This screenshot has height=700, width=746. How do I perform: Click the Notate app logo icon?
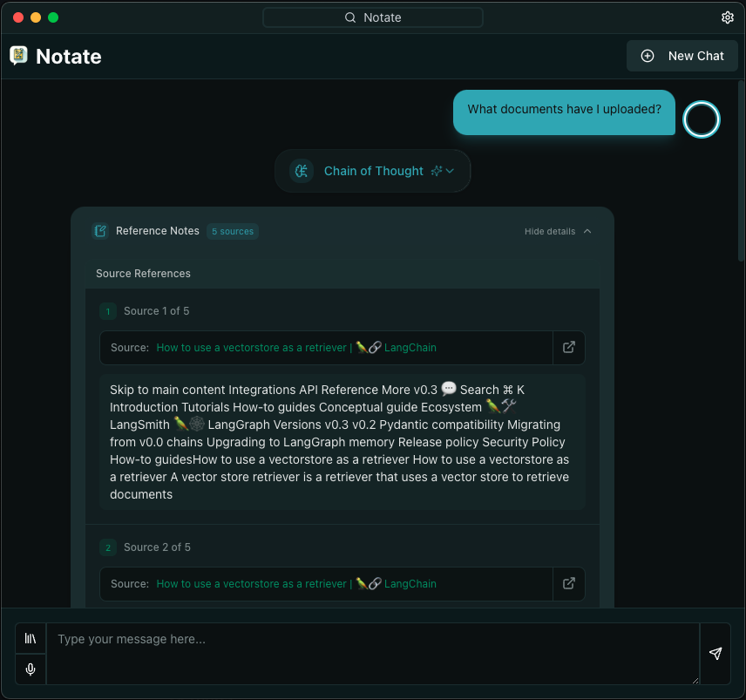coord(18,56)
